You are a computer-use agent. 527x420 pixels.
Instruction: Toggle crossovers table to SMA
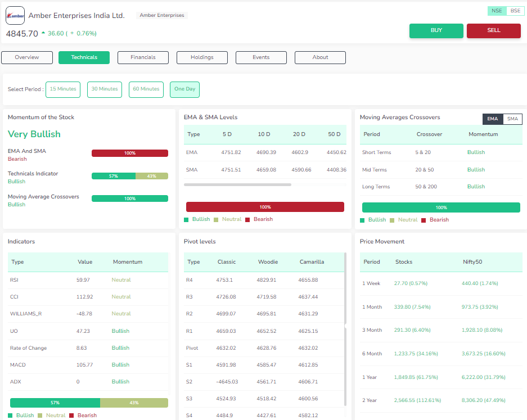coord(512,119)
